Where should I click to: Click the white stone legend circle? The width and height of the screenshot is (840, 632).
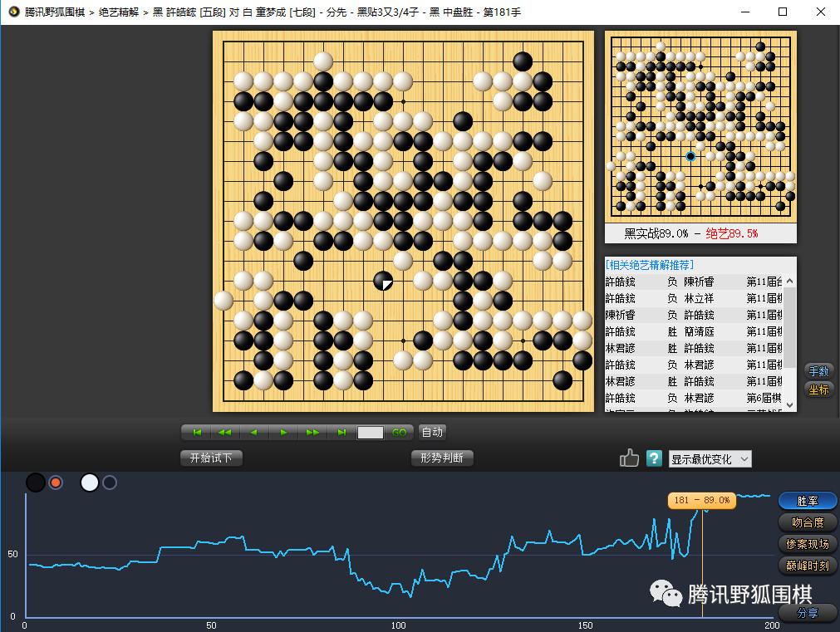pyautogui.click(x=90, y=483)
